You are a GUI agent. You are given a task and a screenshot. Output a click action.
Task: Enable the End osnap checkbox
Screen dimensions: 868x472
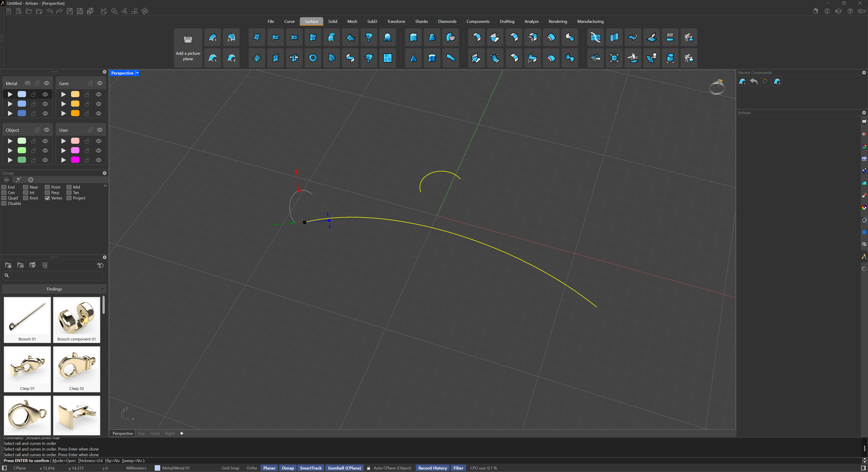coord(4,187)
